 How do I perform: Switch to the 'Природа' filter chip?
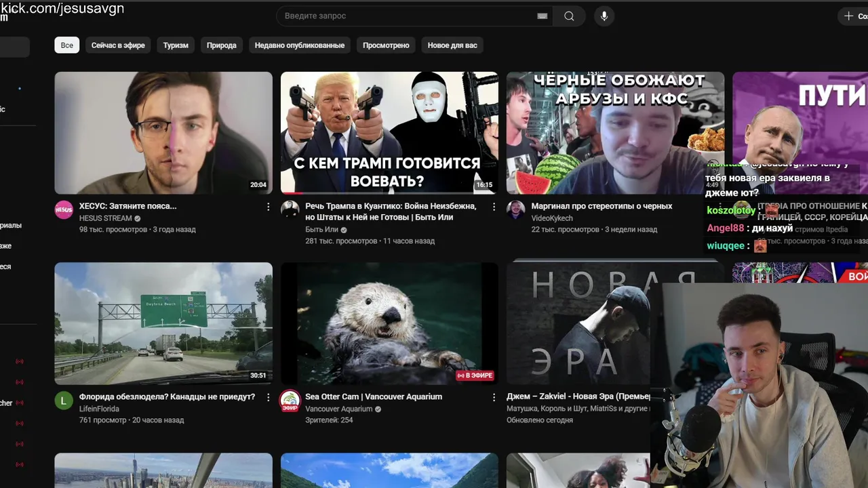(x=222, y=45)
